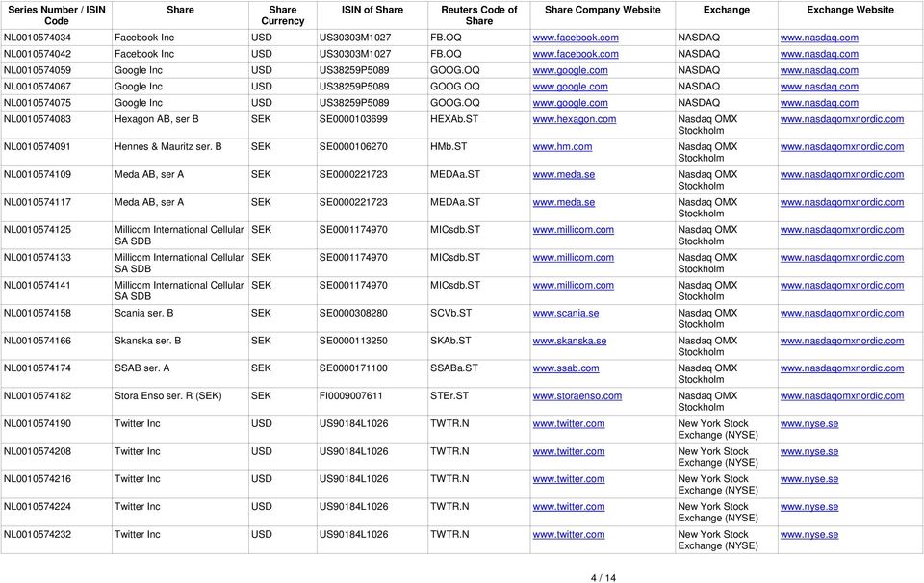This screenshot has height=583, width=924.
Task: Select ISIN FI0009007611
Action: pyautogui.click(x=350, y=396)
